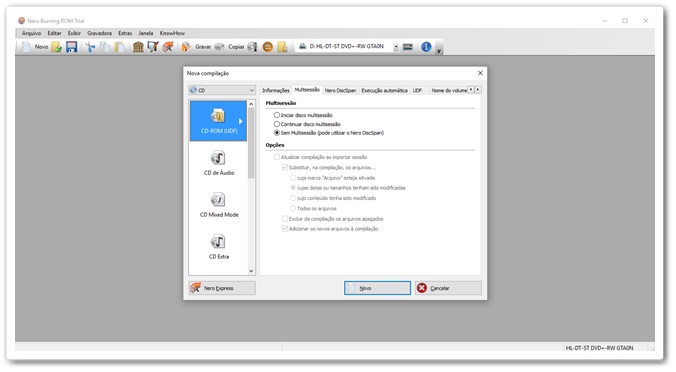676x372 pixels.
Task: Click the Copiar toolbar label
Action: point(236,47)
